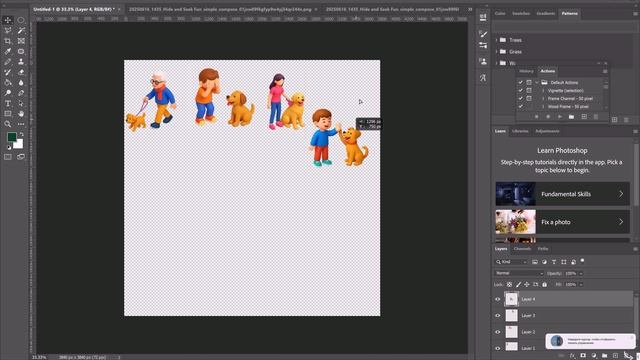
Task: Toggle checkmark for Vignette (selection) action
Action: click(520, 91)
